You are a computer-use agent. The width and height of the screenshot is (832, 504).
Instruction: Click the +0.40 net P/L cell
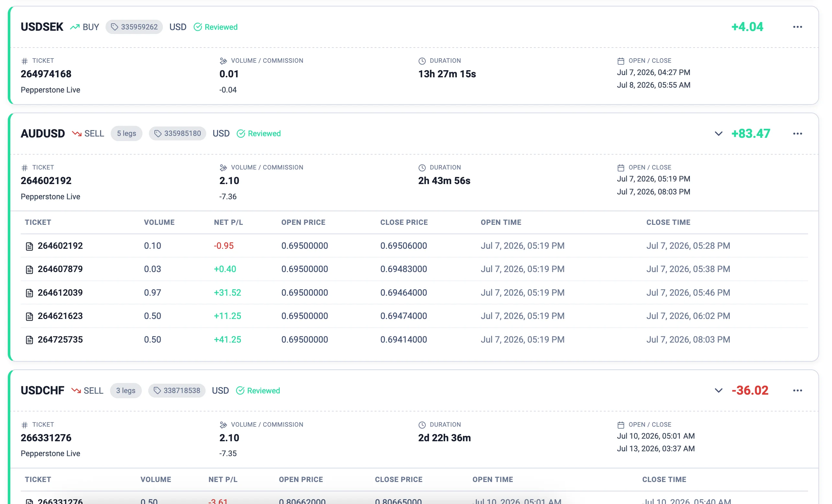point(225,269)
